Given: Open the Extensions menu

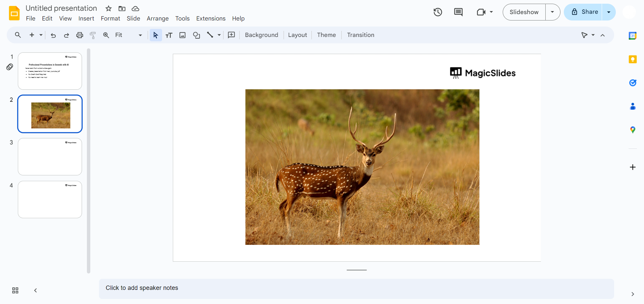Looking at the screenshot, I should pyautogui.click(x=210, y=18).
